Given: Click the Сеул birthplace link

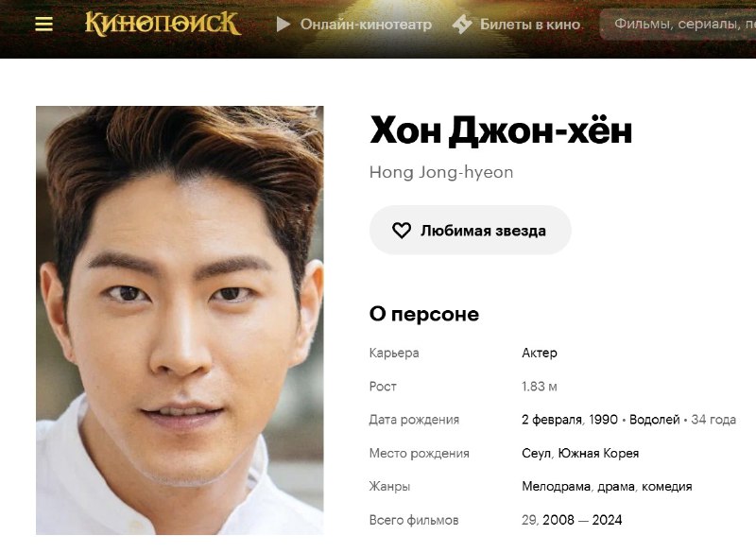Looking at the screenshot, I should [x=536, y=453].
